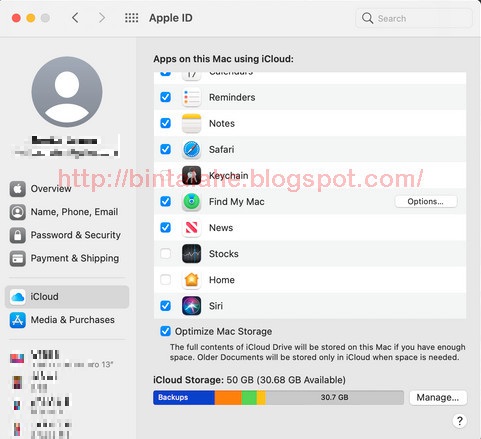Click the profile avatar picture
This screenshot has width=481, height=439.
(67, 92)
